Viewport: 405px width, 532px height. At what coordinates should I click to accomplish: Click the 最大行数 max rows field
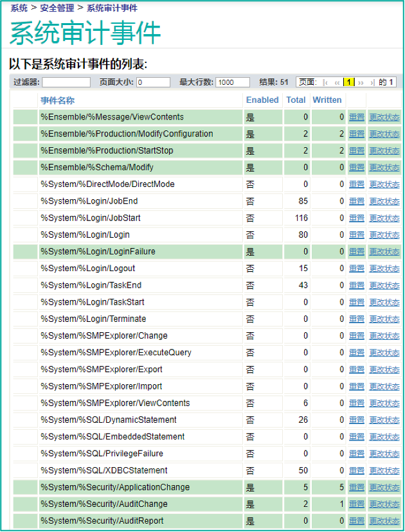coord(233,82)
